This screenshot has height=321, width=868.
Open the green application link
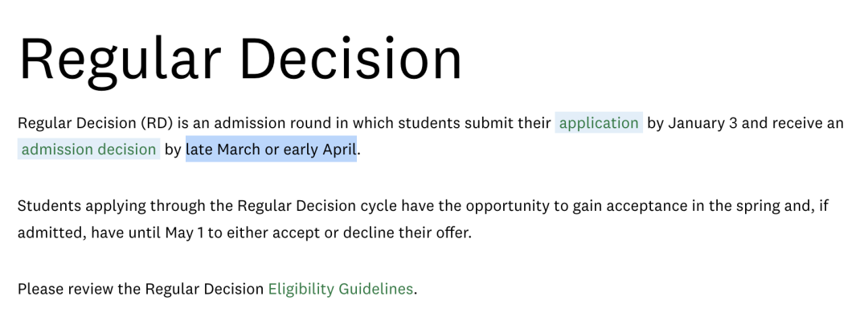599,123
